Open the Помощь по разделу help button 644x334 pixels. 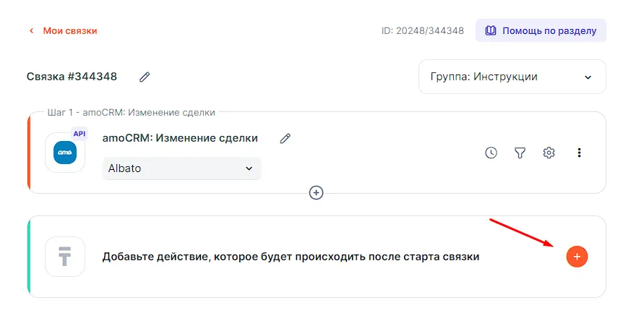541,31
